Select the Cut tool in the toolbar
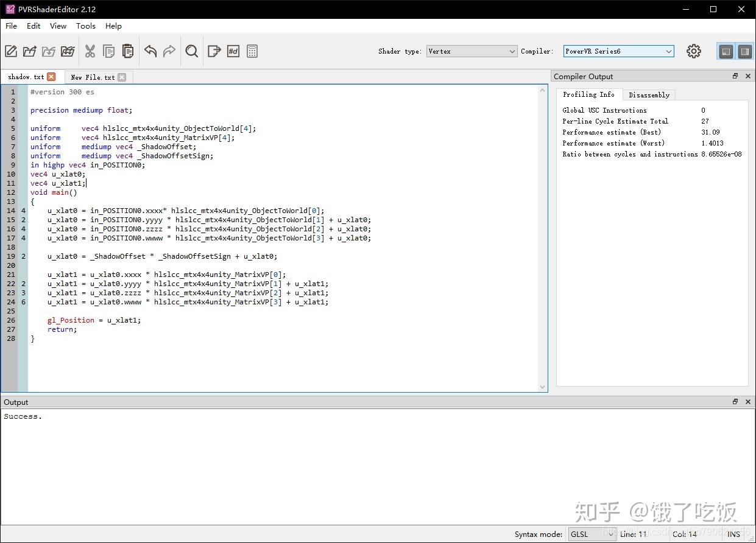756x543 pixels. tap(90, 51)
